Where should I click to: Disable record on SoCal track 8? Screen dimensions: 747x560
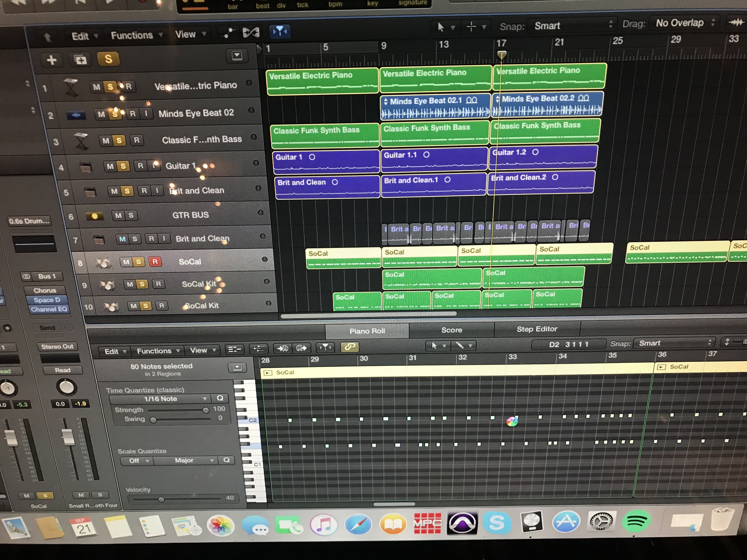pyautogui.click(x=155, y=262)
